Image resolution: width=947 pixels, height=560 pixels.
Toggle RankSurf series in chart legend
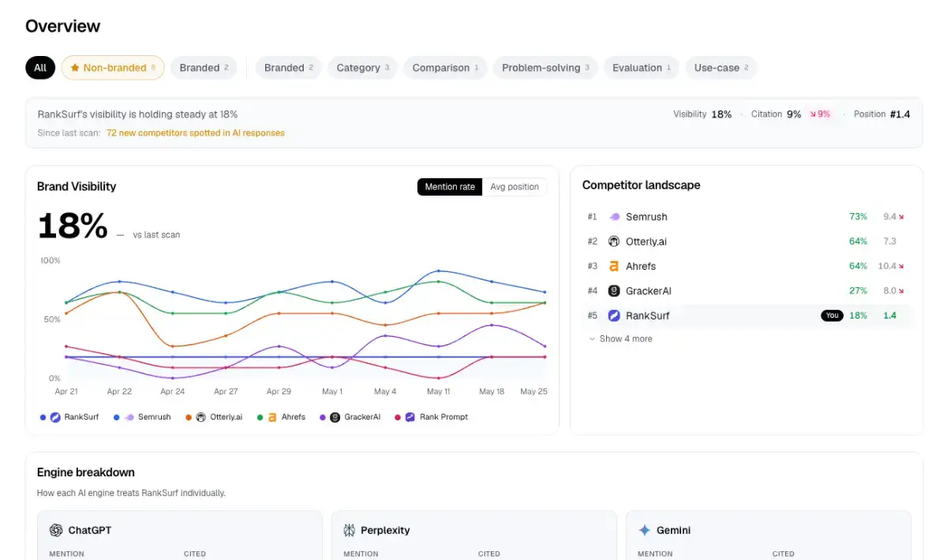click(x=69, y=417)
